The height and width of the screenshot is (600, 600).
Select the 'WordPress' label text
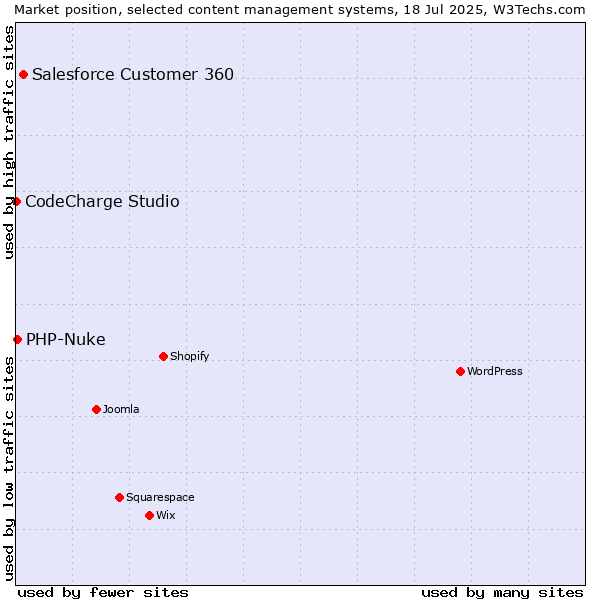(495, 372)
